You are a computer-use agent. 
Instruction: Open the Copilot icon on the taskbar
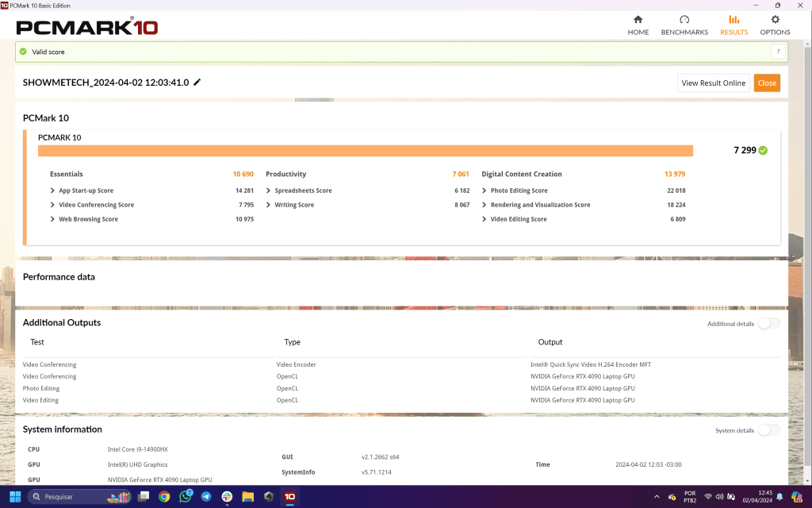pos(796,497)
